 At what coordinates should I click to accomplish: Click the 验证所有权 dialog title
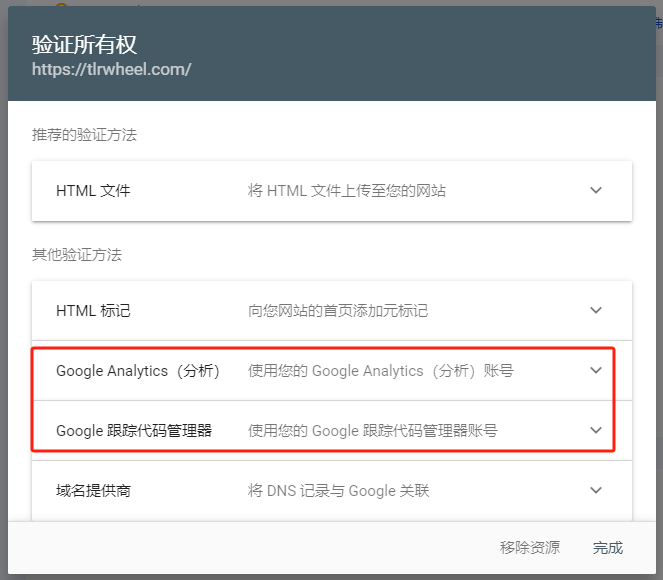(x=85, y=44)
